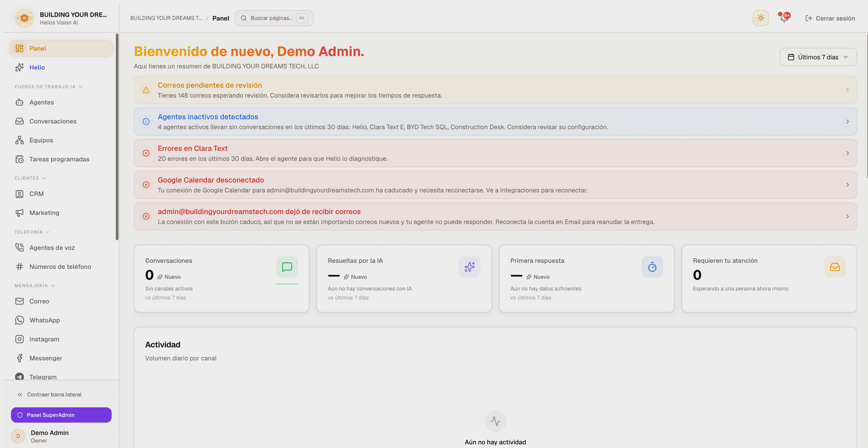Click the Tareas programadas calendar-clock icon

(19, 159)
